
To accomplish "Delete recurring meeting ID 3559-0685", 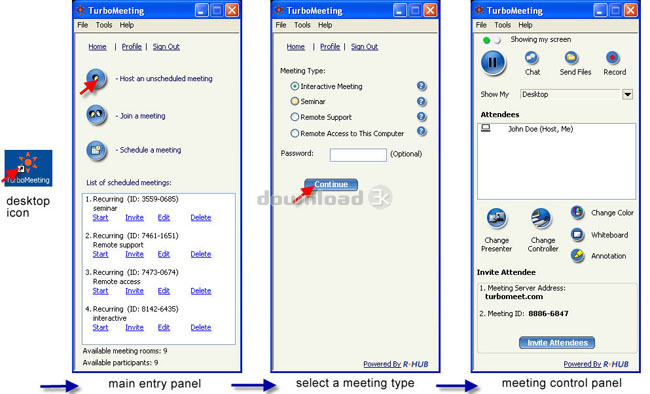I will (x=201, y=218).
